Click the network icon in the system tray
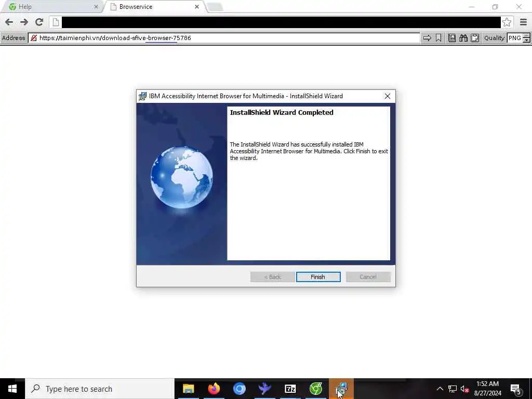The image size is (532, 399). click(453, 389)
